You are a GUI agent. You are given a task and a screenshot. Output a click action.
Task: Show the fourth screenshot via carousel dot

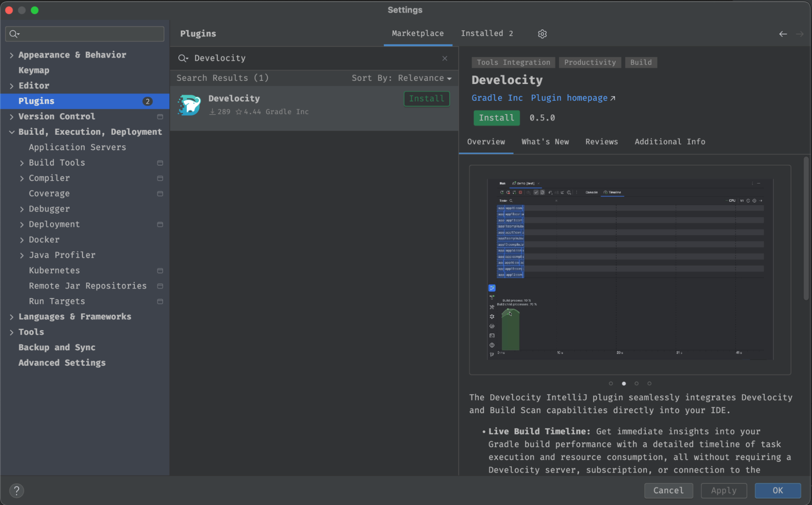tap(650, 383)
